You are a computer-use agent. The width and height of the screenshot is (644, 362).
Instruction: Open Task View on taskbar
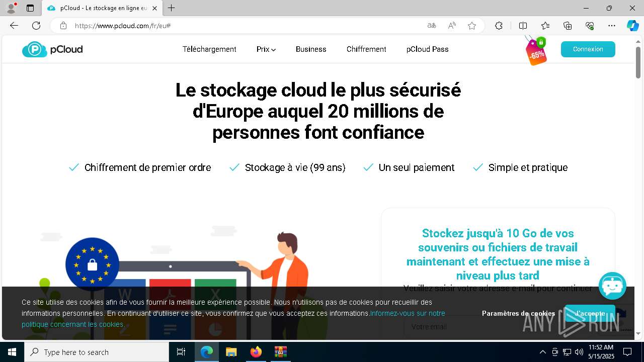tap(181, 352)
